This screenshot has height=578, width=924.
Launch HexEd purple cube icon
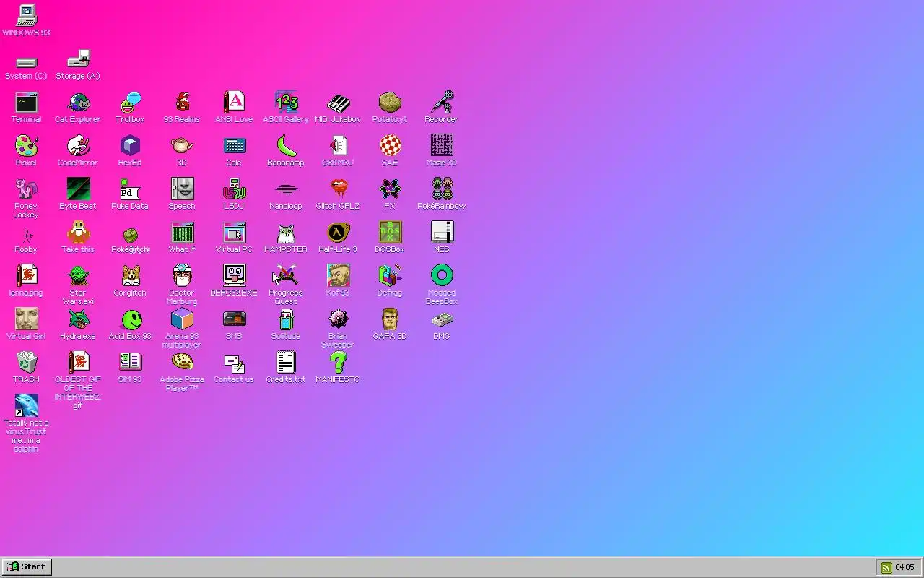click(x=130, y=146)
